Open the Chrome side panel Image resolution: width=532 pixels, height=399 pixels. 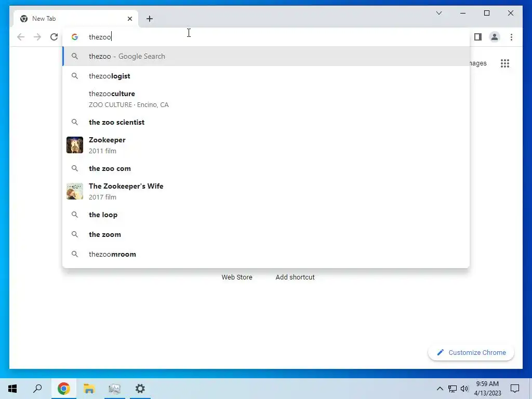[x=478, y=37]
